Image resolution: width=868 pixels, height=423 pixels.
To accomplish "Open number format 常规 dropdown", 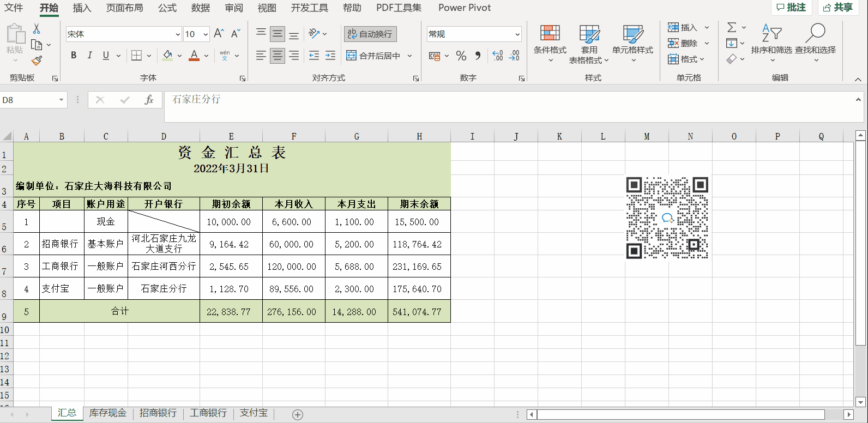I will coord(517,34).
